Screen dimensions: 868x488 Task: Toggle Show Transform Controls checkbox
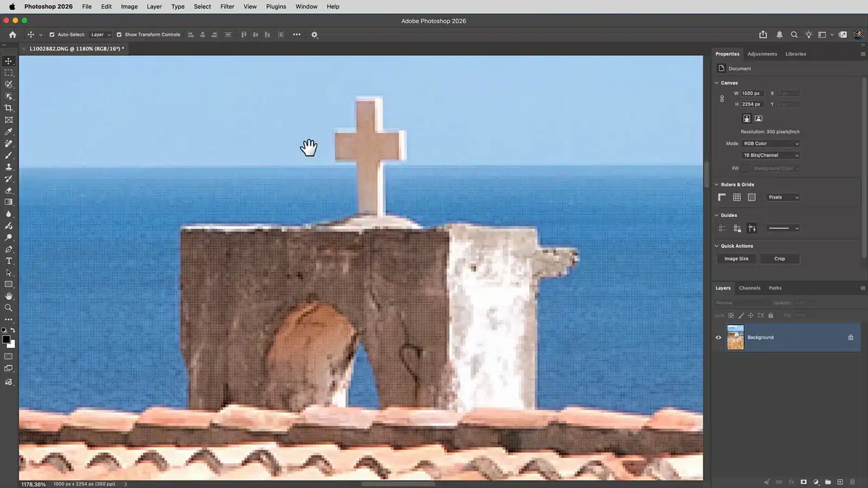coord(119,35)
